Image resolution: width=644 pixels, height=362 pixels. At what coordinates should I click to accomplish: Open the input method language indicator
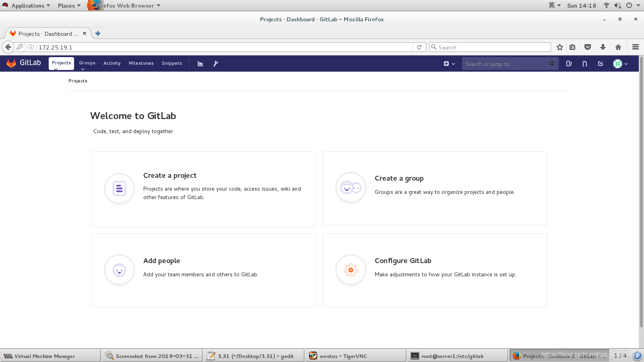tap(554, 5)
